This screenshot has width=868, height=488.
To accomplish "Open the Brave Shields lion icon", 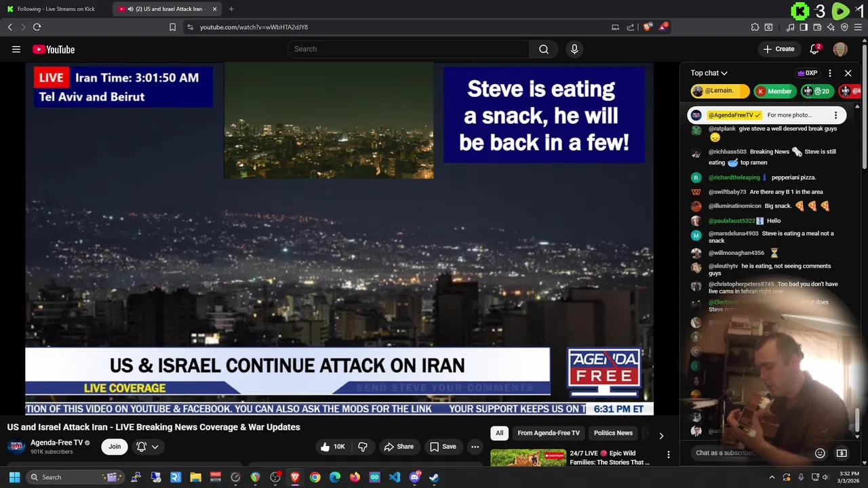I will 648,27.
